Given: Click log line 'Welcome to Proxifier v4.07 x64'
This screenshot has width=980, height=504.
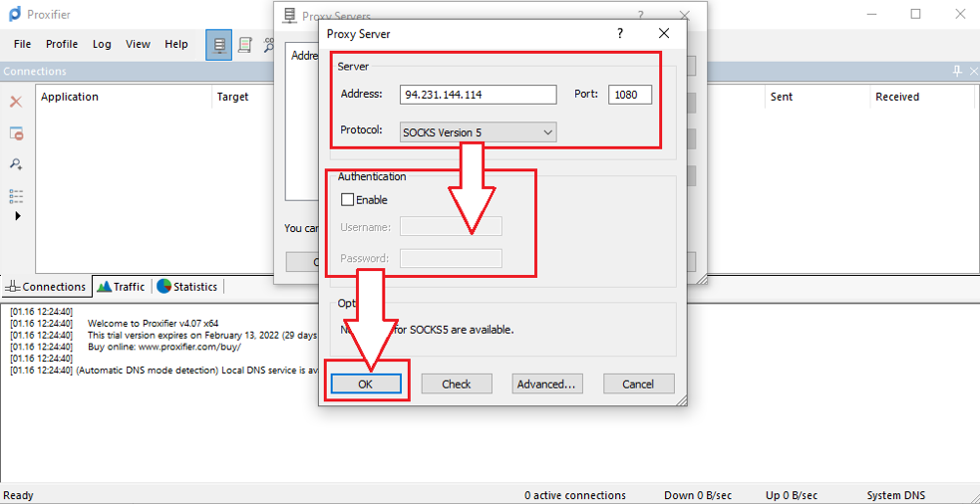Looking at the screenshot, I should [154, 323].
